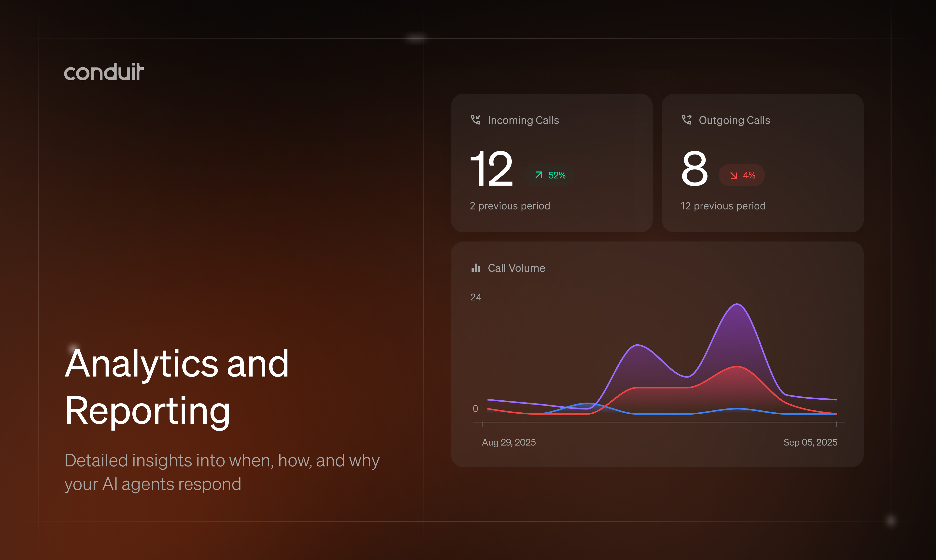Click the large 8 outgoing calls number
This screenshot has height=560, width=936.
click(695, 169)
